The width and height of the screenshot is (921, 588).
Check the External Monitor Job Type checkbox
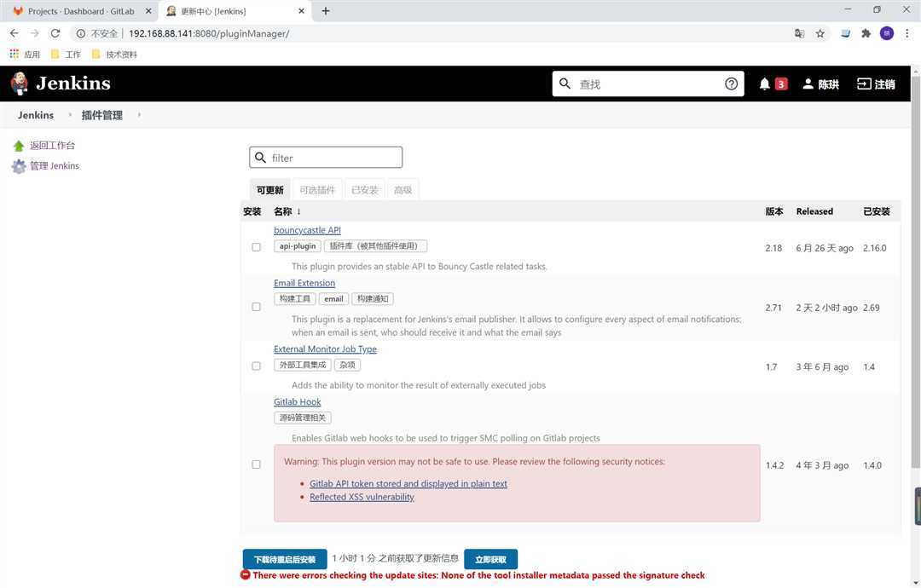pos(256,366)
